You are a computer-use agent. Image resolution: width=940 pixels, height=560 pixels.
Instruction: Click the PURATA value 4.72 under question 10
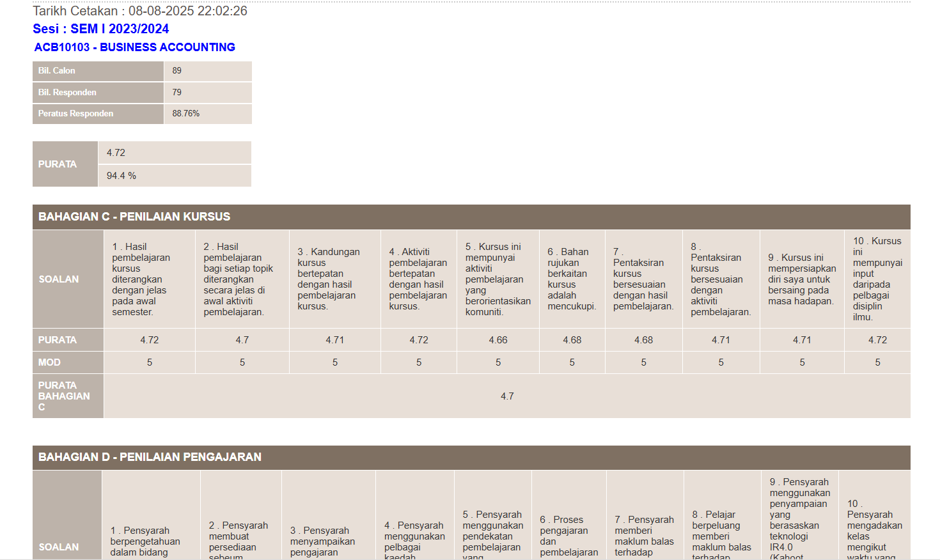pos(878,340)
